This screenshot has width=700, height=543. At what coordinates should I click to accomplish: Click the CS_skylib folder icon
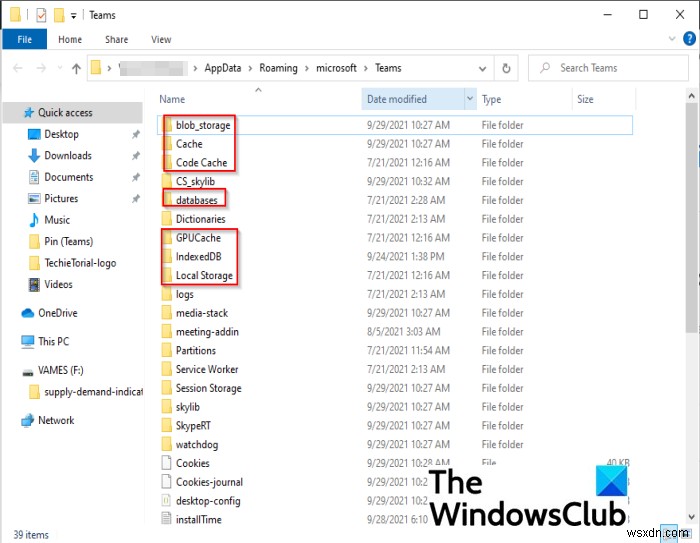tap(167, 181)
